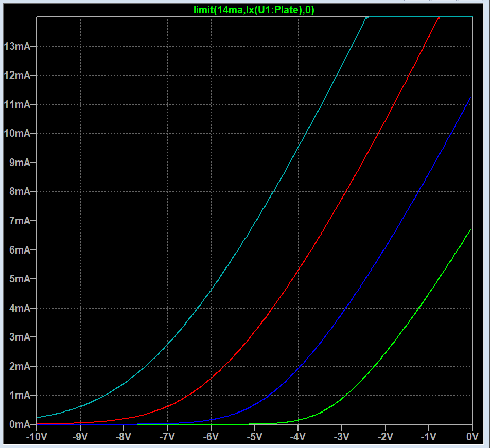
Task: Click the -1V x-axis label
Action: (428, 437)
